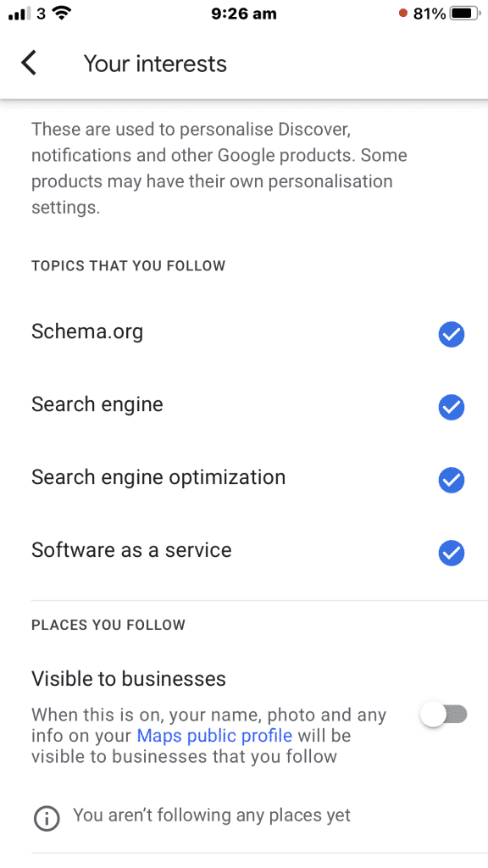The height and width of the screenshot is (868, 488).
Task: Tap the info icon beside places notice
Action: (x=47, y=818)
